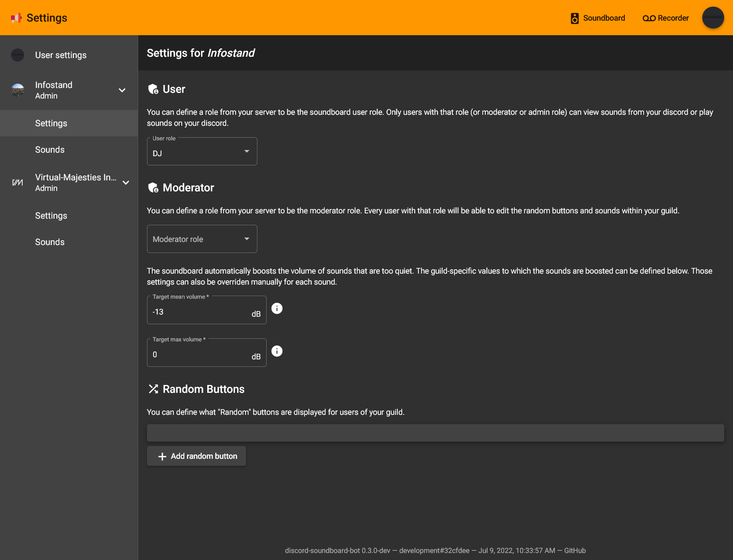
Task: Click the soundboard megaphone logo icon
Action: click(16, 18)
